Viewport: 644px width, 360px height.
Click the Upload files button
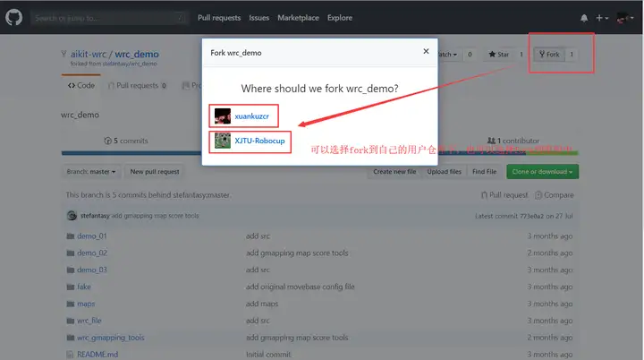tap(444, 172)
